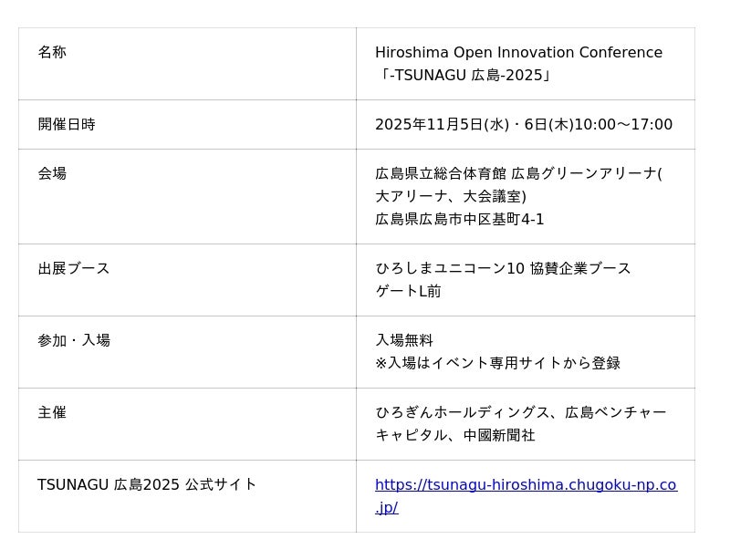The width and height of the screenshot is (730, 560).
Task: Click the TSUNAGU 広島2025 公式サイト label
Action: [147, 485]
